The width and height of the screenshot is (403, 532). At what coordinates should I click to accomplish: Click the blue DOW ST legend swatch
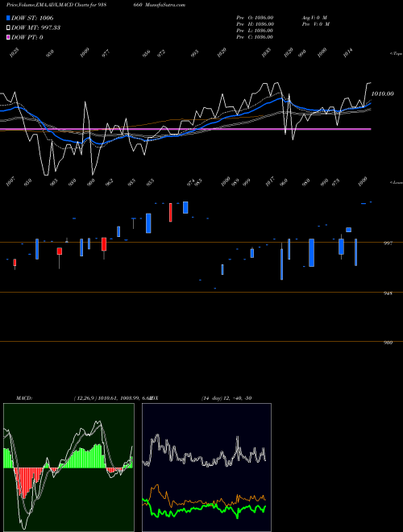click(9, 18)
